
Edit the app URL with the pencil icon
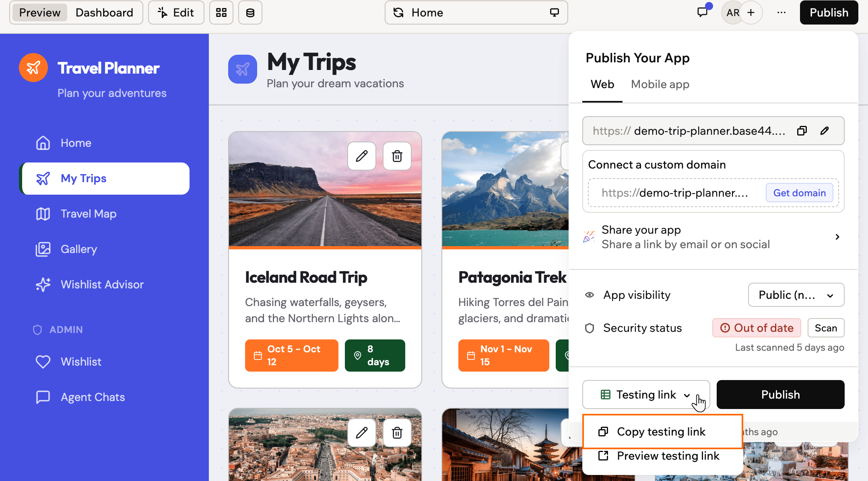click(825, 131)
